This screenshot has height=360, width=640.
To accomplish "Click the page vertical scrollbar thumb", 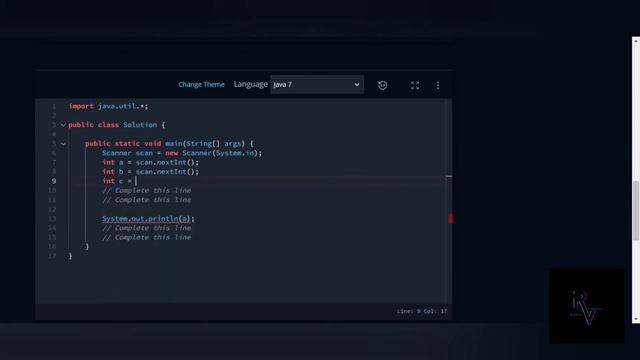I will pyautogui.click(x=636, y=211).
